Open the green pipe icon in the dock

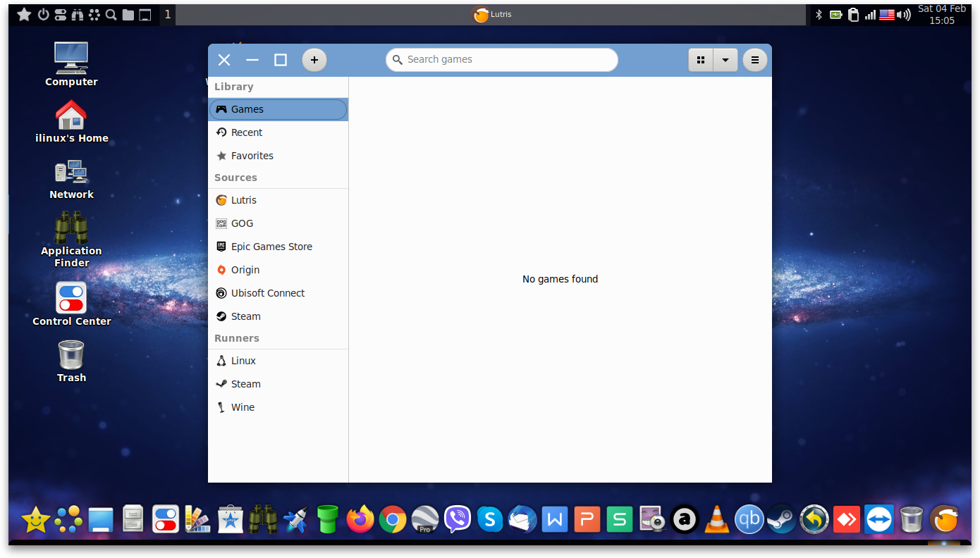(328, 520)
